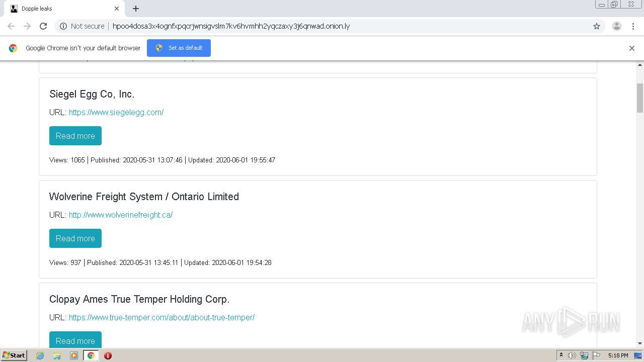The height and width of the screenshot is (362, 644).
Task: Launch Internet Explorer from the taskbar
Action: (40, 355)
